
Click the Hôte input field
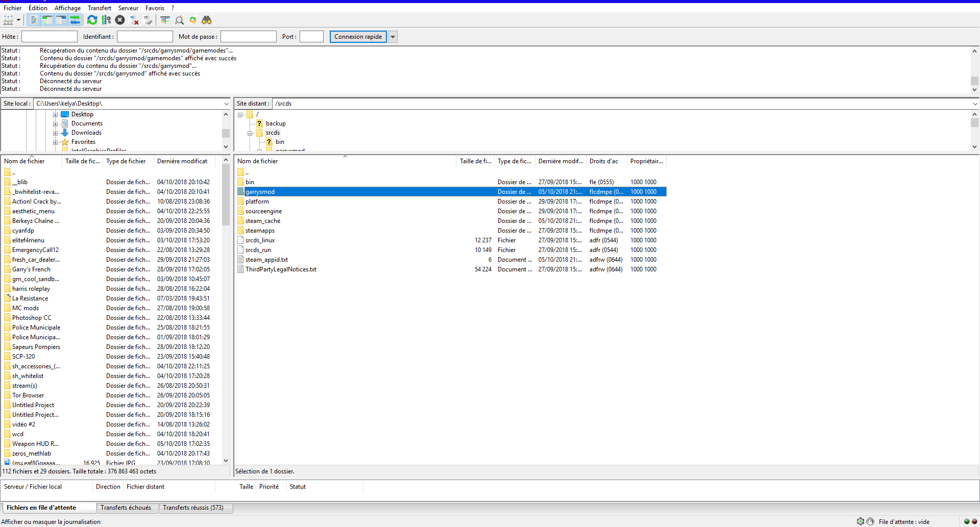(50, 37)
